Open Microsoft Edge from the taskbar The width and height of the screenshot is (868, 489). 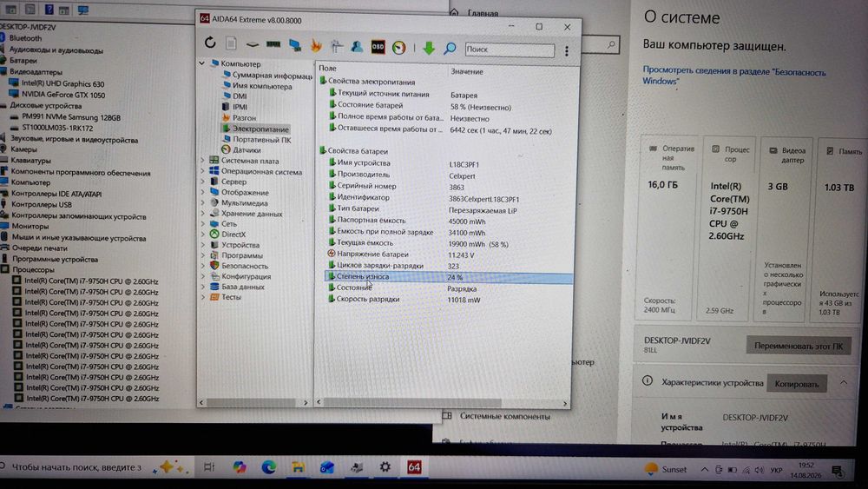tap(269, 467)
